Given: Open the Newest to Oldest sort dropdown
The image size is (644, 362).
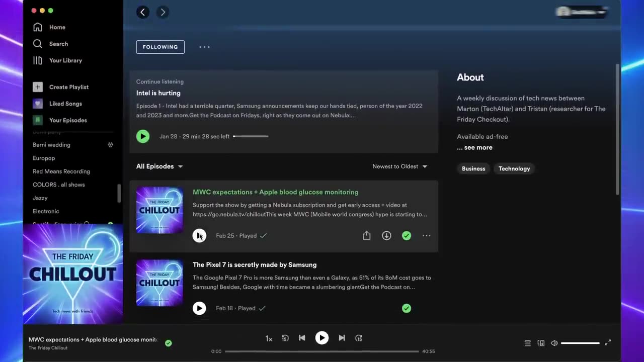Looking at the screenshot, I should (400, 166).
